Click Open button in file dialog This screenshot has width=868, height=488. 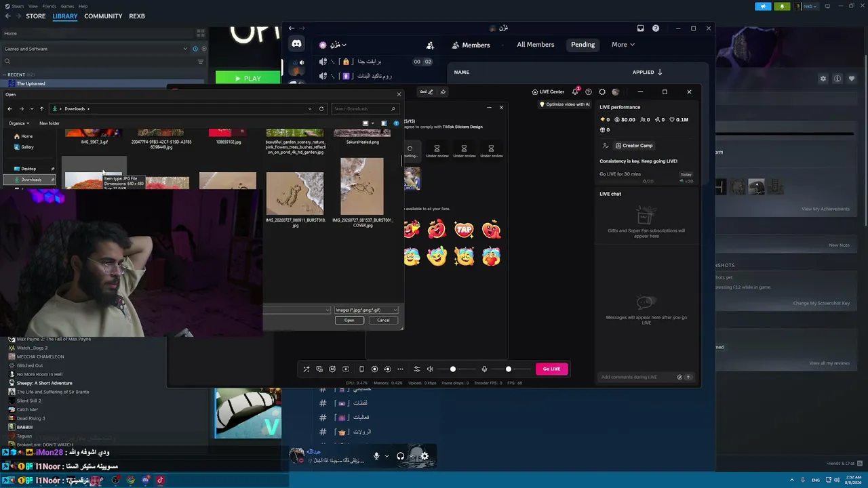tap(349, 320)
